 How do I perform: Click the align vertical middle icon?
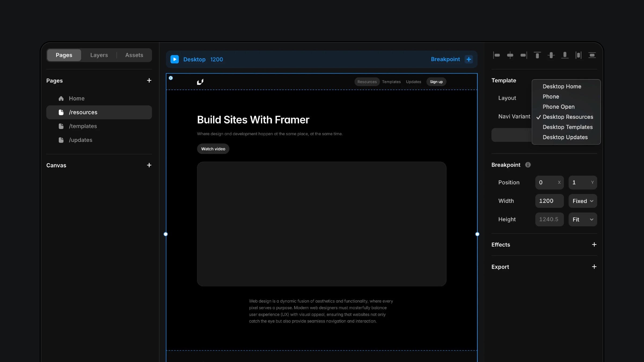tap(551, 55)
